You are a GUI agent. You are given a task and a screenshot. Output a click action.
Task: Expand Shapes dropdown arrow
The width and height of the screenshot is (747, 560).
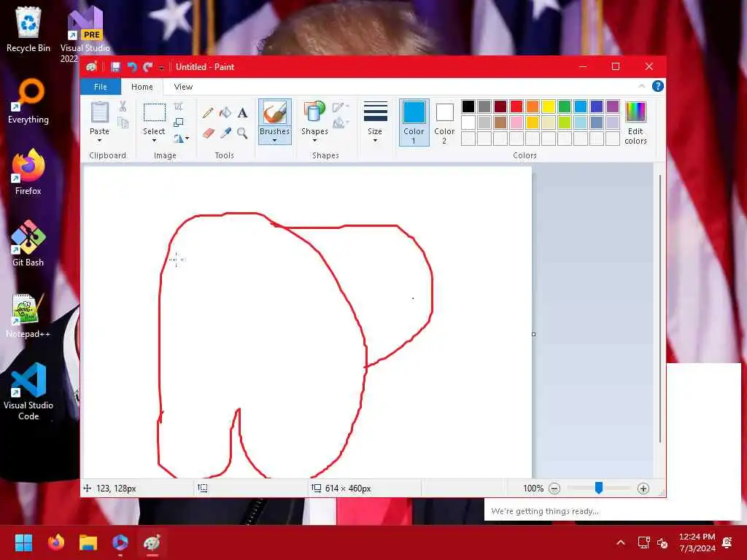coord(314,141)
